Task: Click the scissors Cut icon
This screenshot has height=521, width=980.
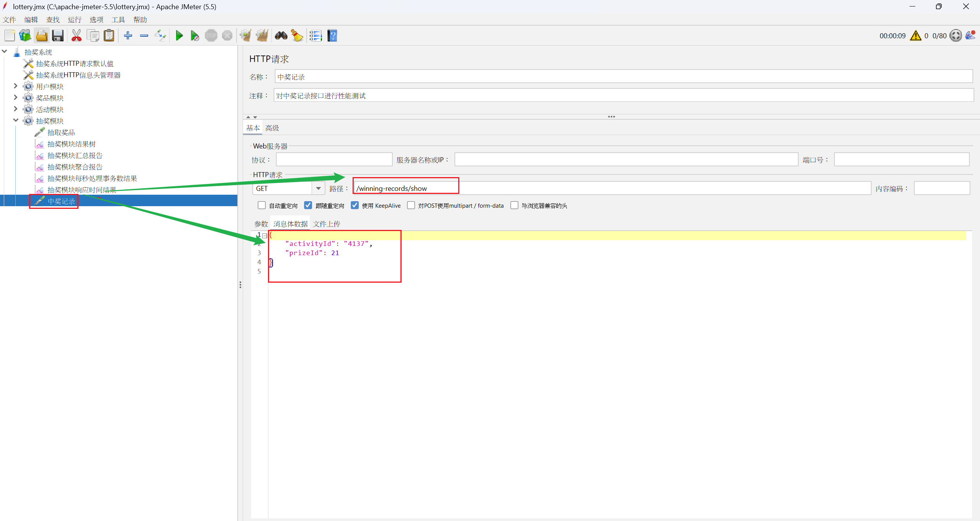Action: 76,36
